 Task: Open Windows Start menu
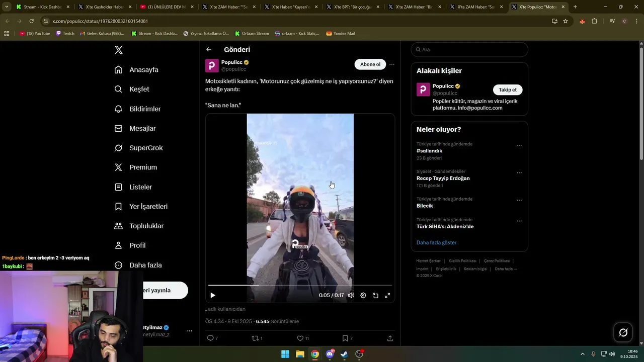point(285,354)
